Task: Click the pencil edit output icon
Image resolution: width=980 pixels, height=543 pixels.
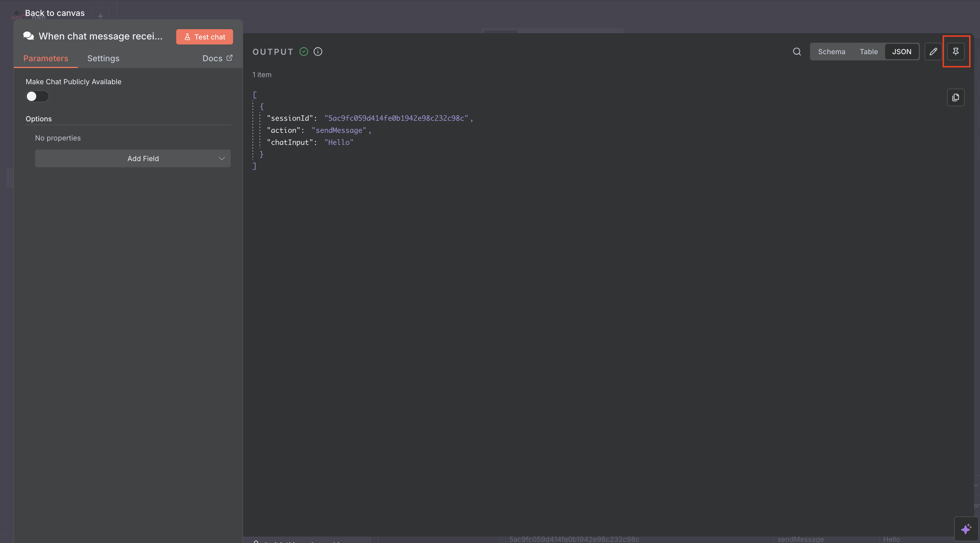Action: click(x=933, y=52)
